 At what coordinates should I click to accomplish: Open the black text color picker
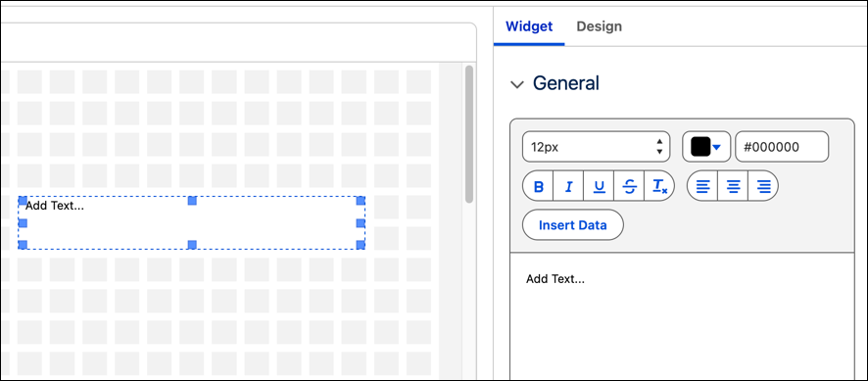pos(706,147)
